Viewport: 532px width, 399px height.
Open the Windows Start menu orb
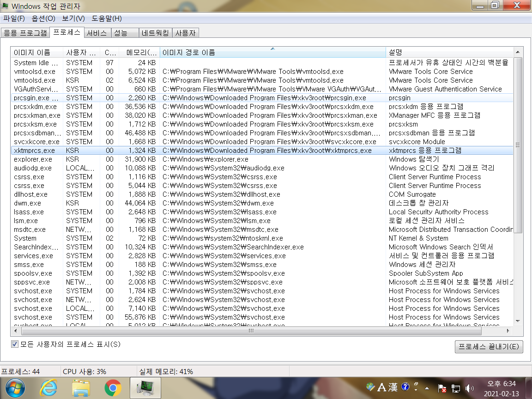15,388
